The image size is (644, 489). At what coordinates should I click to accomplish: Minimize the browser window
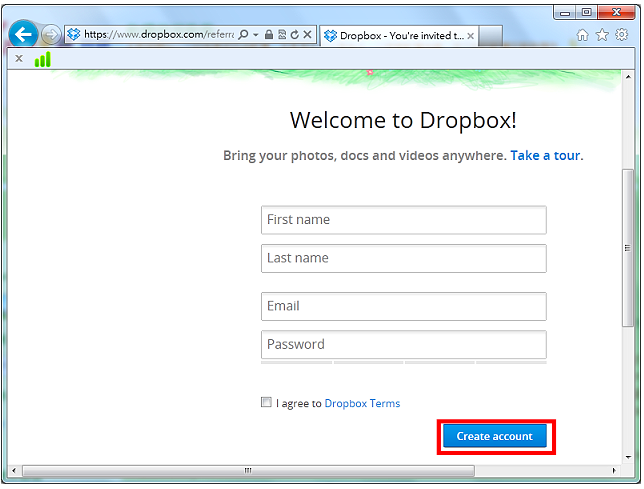point(565,13)
